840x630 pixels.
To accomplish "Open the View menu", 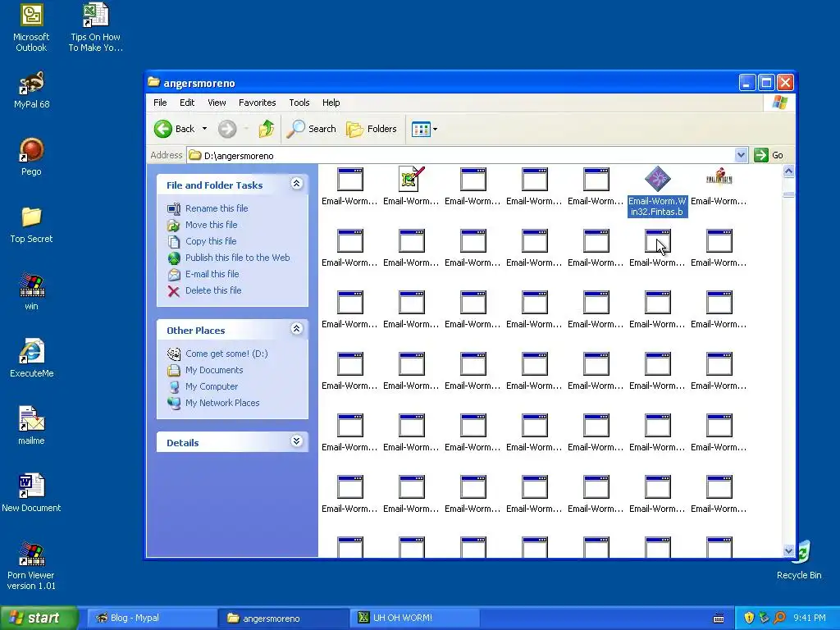I will click(x=217, y=103).
